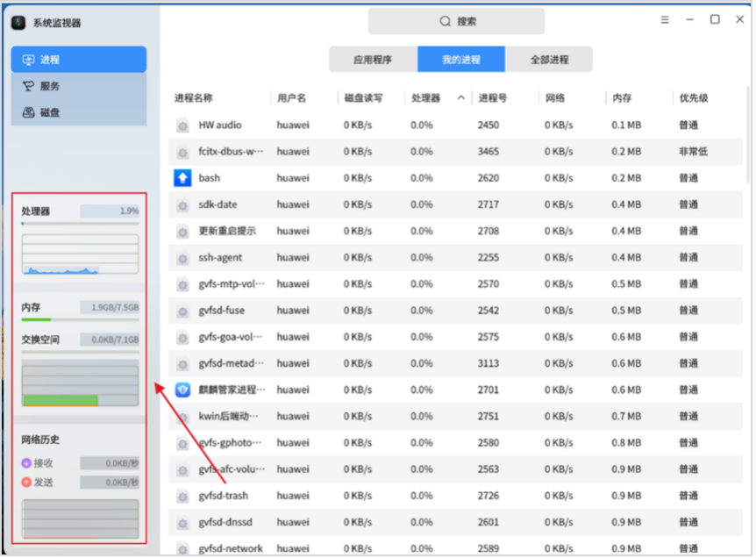Click the HW audio gear icon
The width and height of the screenshot is (756, 558).
tap(182, 125)
